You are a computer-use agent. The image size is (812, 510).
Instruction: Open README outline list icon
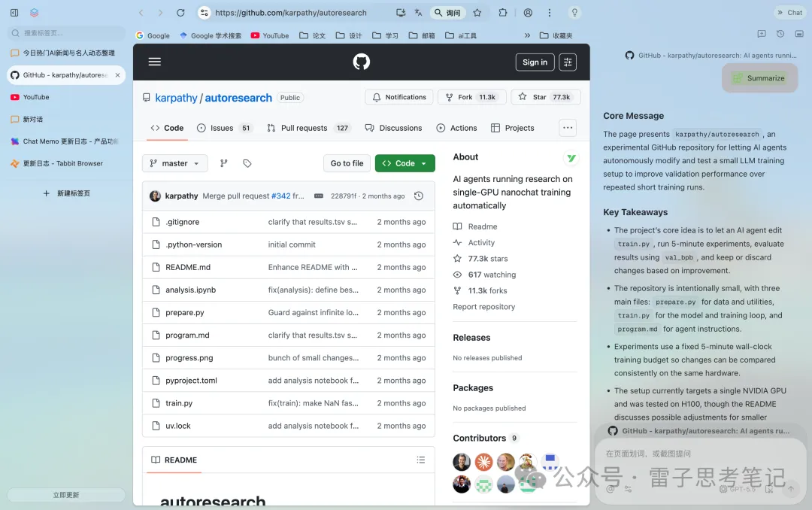pyautogui.click(x=420, y=460)
